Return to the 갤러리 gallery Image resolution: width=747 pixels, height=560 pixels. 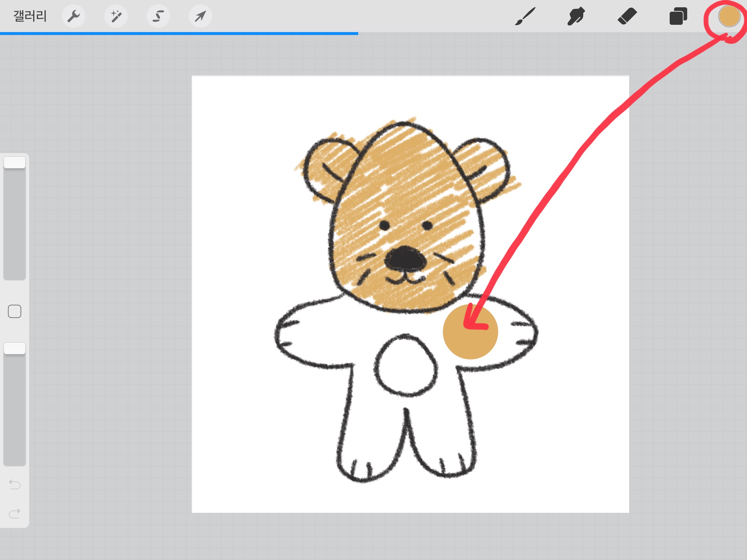(x=30, y=16)
